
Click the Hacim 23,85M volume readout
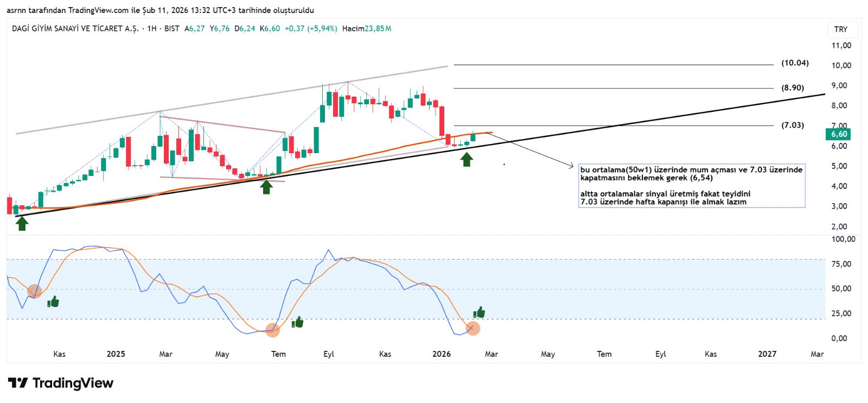click(367, 28)
